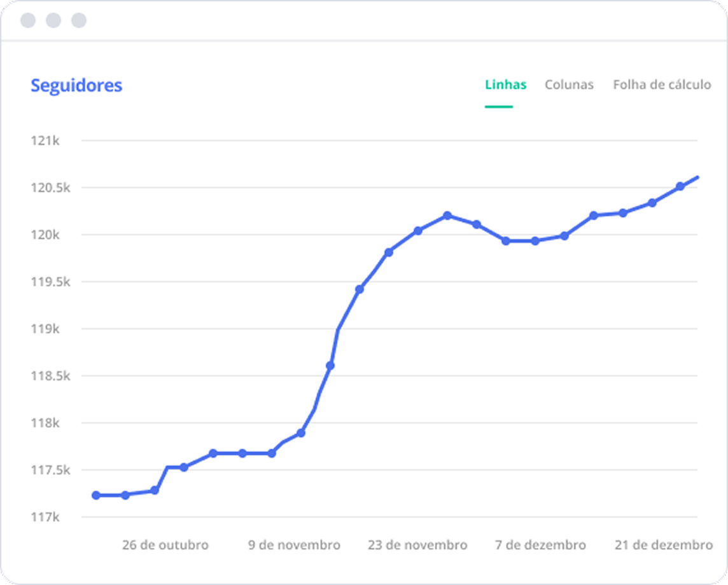Click the data point above 23 de novembro
The width and height of the screenshot is (728, 585).
click(418, 231)
